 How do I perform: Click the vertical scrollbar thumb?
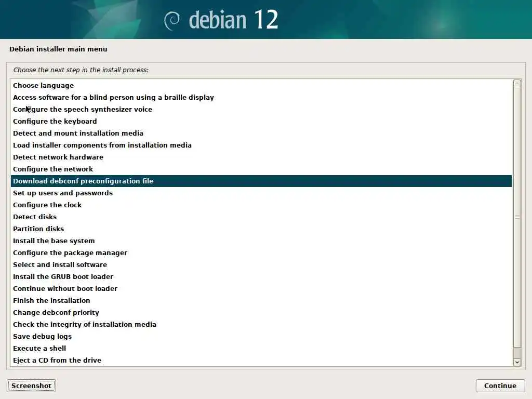[517, 217]
